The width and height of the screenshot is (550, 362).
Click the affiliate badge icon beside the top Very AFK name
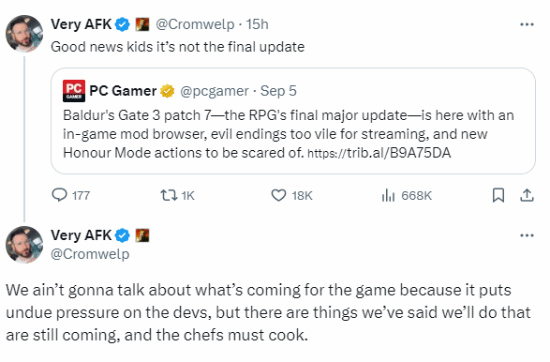(142, 25)
